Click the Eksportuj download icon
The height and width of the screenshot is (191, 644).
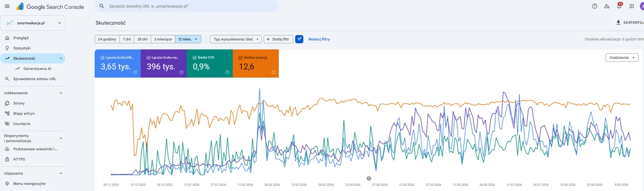(x=618, y=23)
